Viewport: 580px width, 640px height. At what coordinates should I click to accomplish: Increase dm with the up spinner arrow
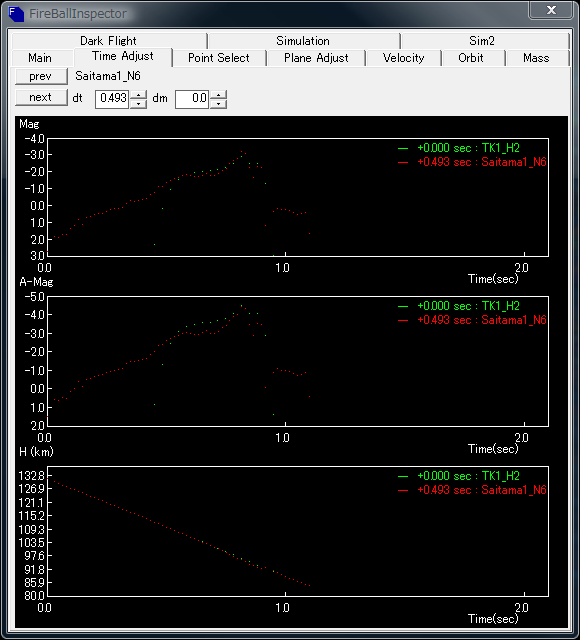pos(218,95)
